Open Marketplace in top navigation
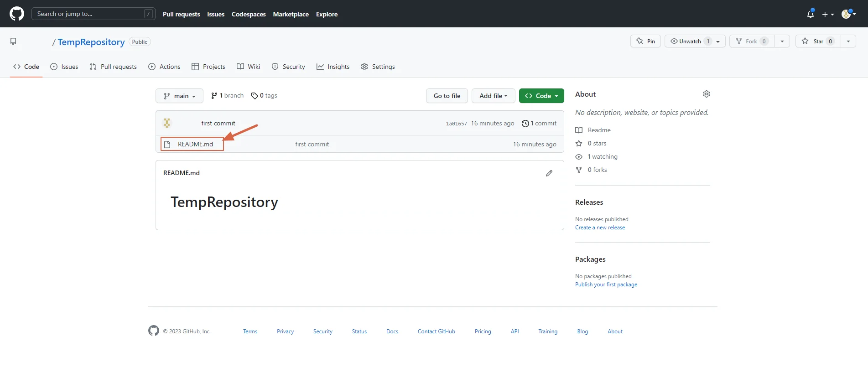 point(291,14)
